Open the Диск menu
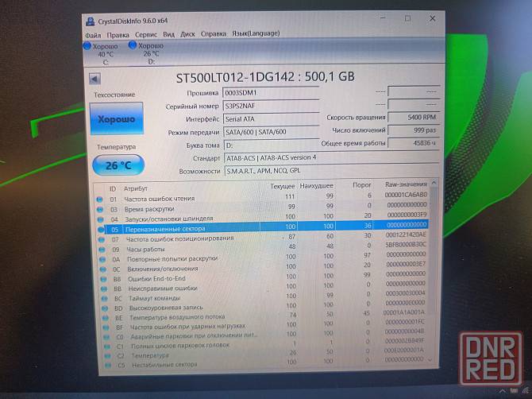This screenshot has height=399, width=532. coord(187,34)
